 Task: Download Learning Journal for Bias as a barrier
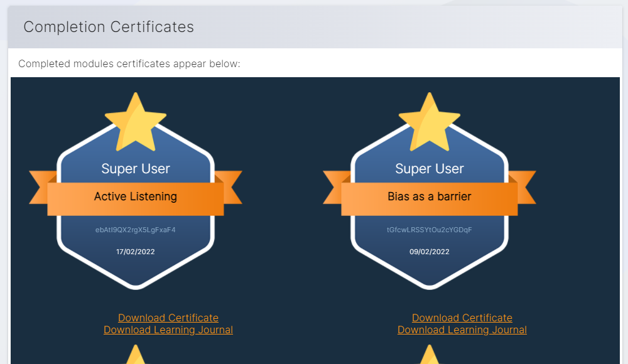(x=462, y=330)
